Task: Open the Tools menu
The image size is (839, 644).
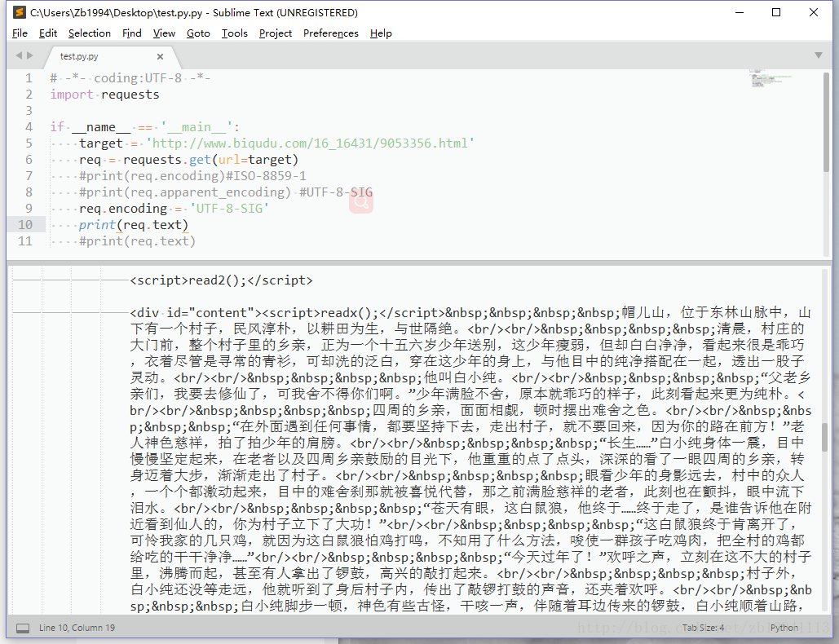Action: point(234,33)
